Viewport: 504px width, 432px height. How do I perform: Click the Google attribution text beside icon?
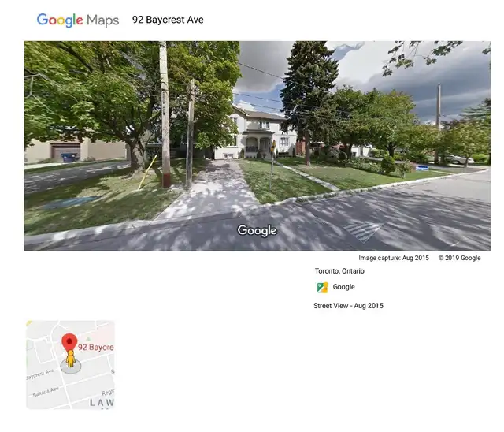point(343,287)
